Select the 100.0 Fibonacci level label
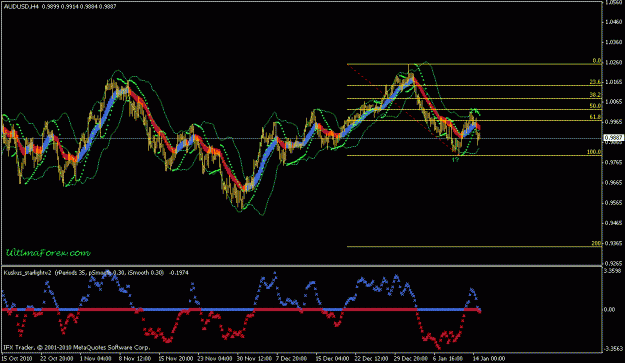The image size is (625, 363). [594, 152]
